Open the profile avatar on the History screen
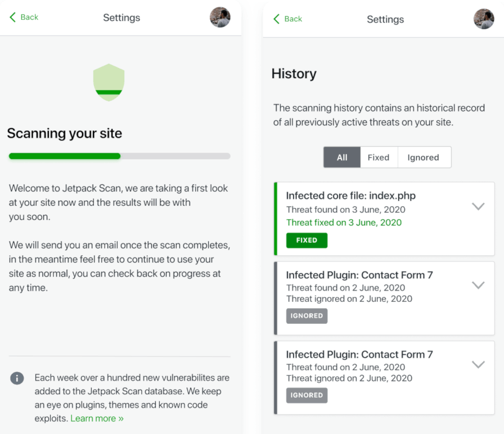This screenshot has height=434, width=504. (484, 19)
